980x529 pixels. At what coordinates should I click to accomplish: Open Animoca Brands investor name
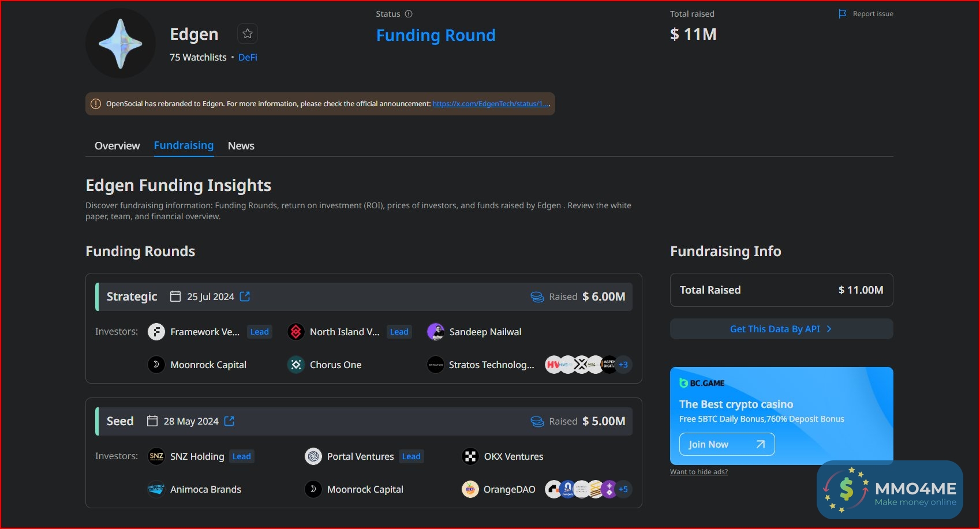click(x=206, y=489)
